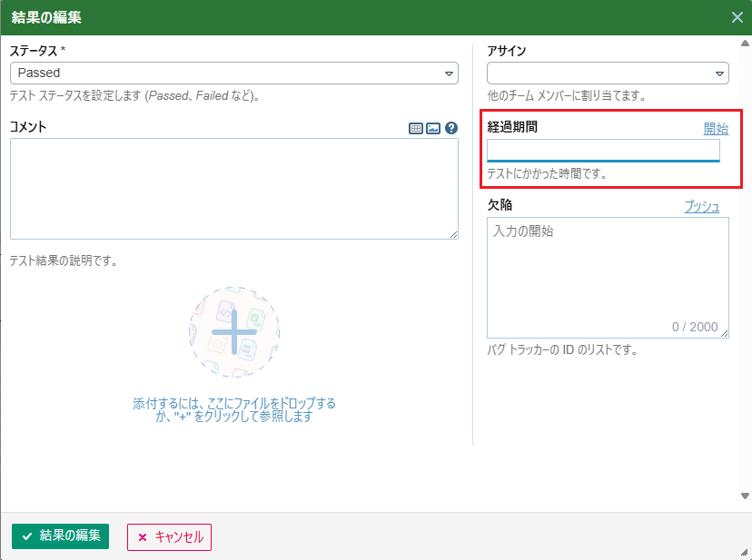The width and height of the screenshot is (752, 560).
Task: Expand the アサイン dropdown
Action: coord(608,73)
